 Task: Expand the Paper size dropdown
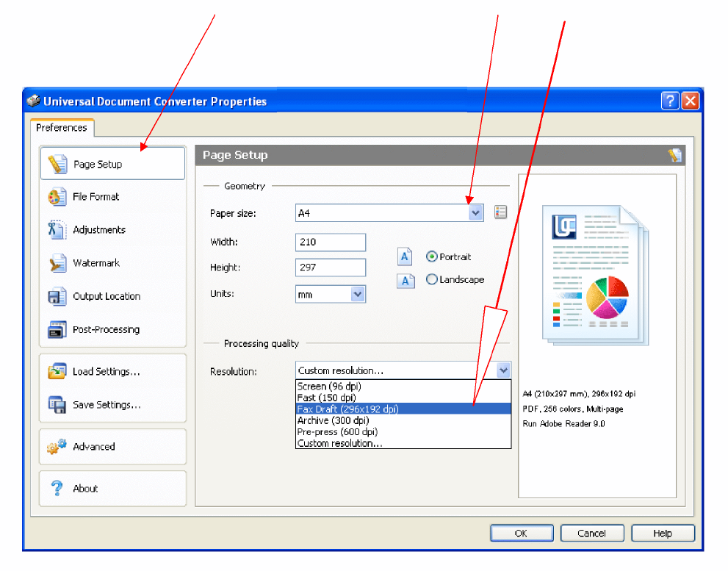pyautogui.click(x=476, y=213)
